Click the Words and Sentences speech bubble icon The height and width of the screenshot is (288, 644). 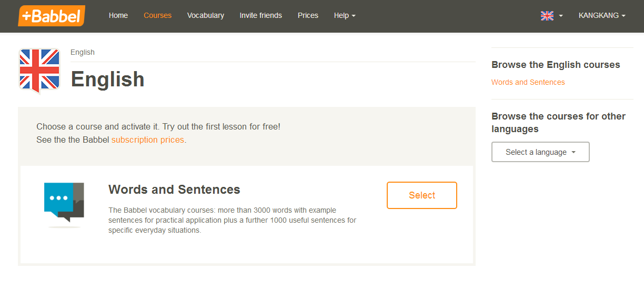click(x=64, y=202)
